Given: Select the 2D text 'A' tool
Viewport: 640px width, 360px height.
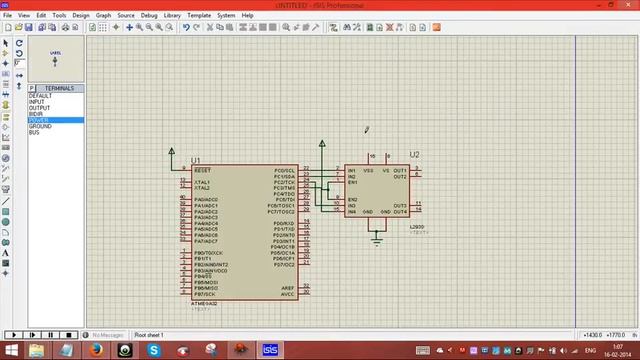Looking at the screenshot, I should pos(6,253).
